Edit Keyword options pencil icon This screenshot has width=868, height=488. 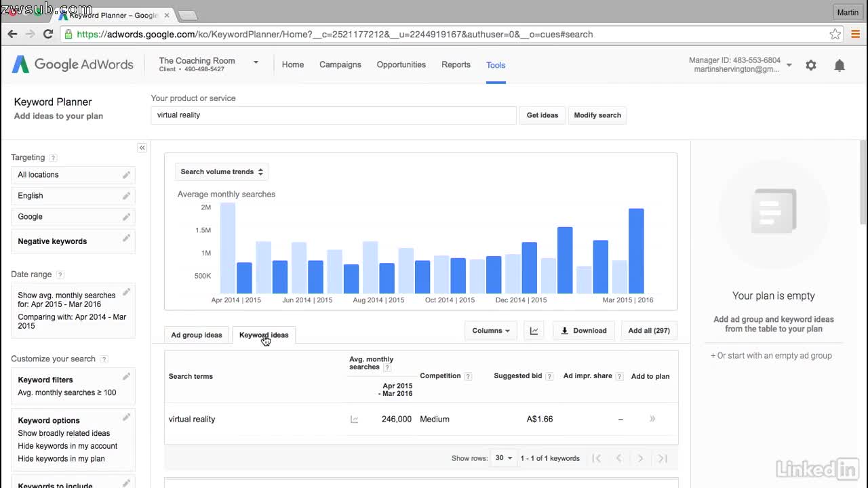pos(126,417)
